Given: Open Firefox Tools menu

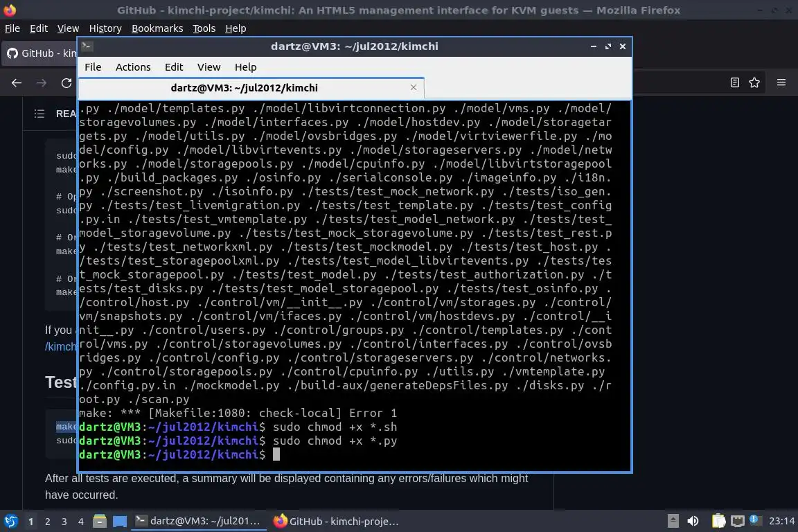Looking at the screenshot, I should point(204,28).
